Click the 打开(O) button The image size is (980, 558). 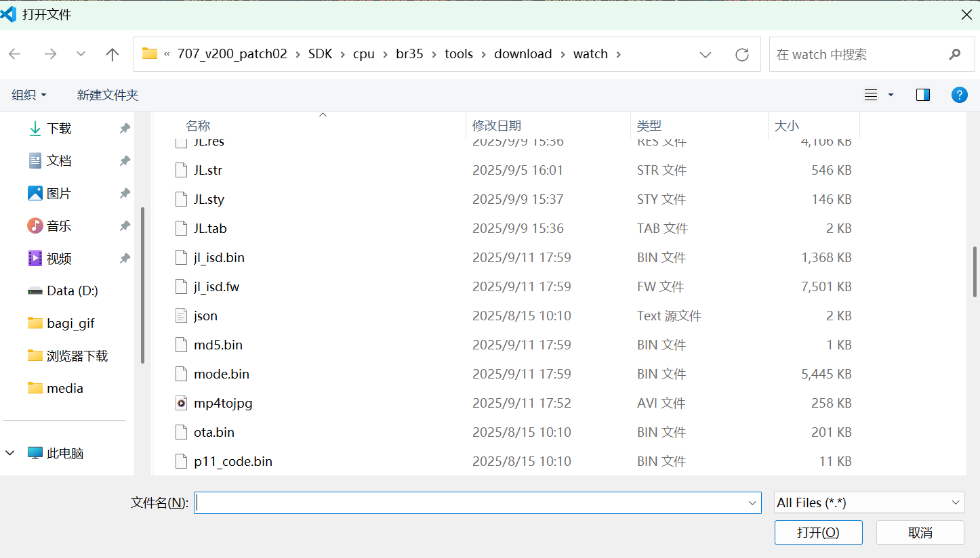point(819,532)
